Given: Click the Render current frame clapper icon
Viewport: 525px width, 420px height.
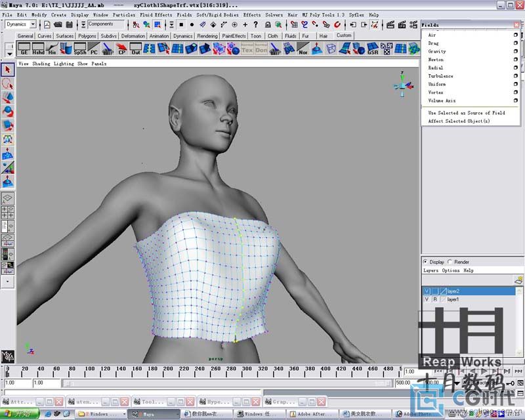Looking at the screenshot, I should (x=390, y=24).
